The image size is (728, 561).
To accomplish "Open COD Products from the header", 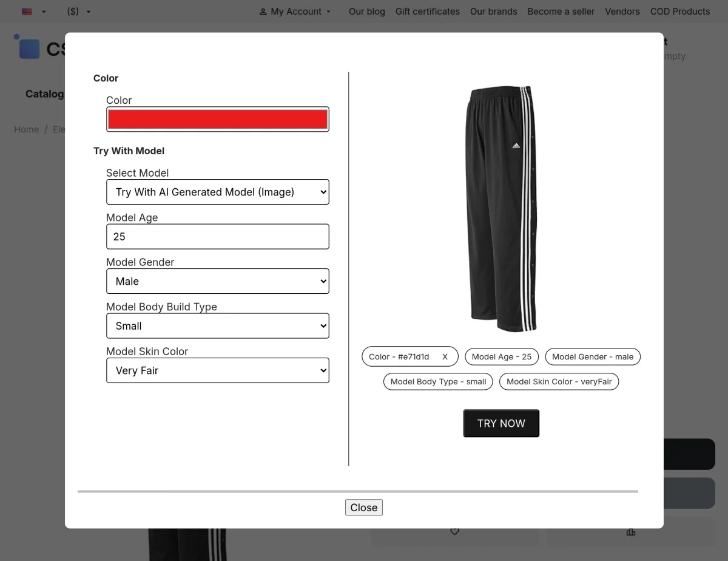I will (x=680, y=11).
